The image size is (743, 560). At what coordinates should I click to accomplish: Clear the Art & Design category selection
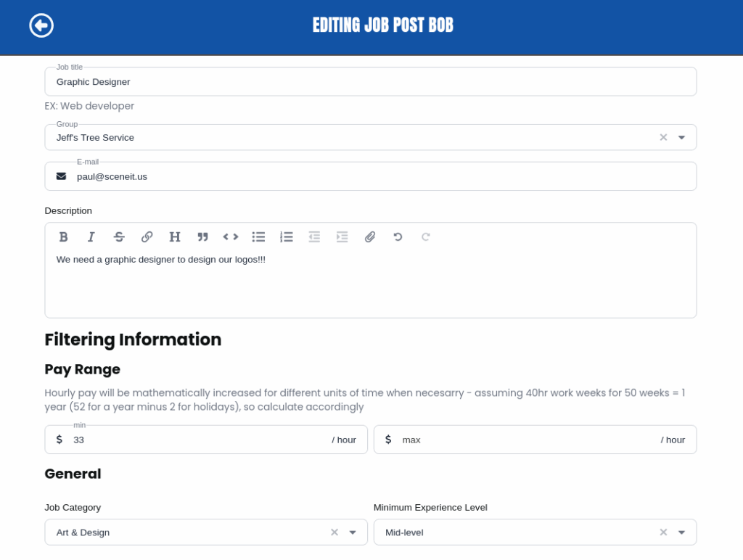pos(334,532)
